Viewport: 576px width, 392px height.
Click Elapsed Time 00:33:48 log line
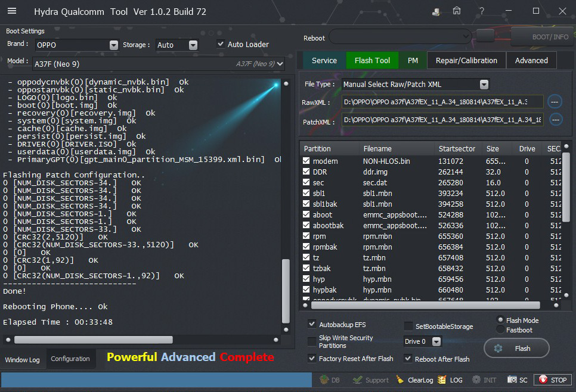[x=58, y=322]
